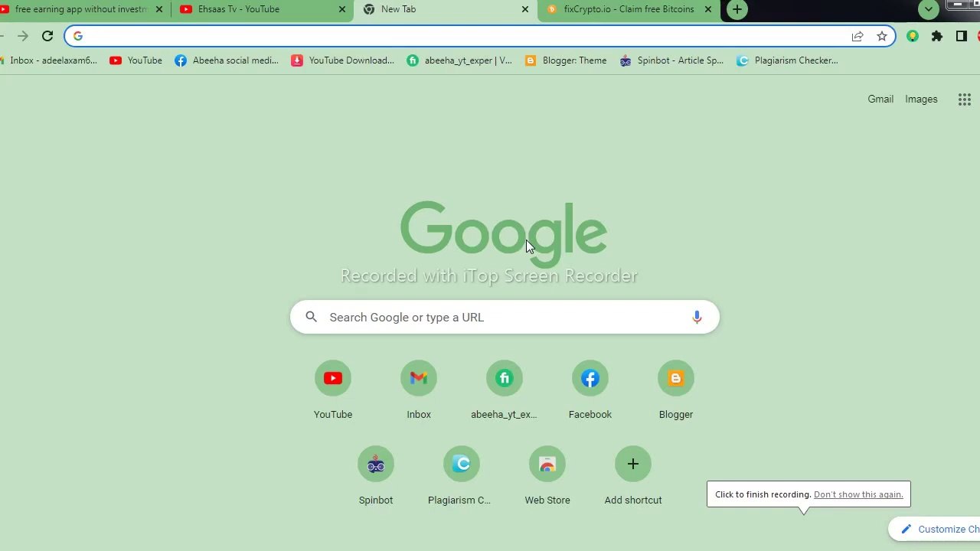The image size is (980, 551).
Task: Open the YouTube shortcut tile
Action: coord(333,390)
